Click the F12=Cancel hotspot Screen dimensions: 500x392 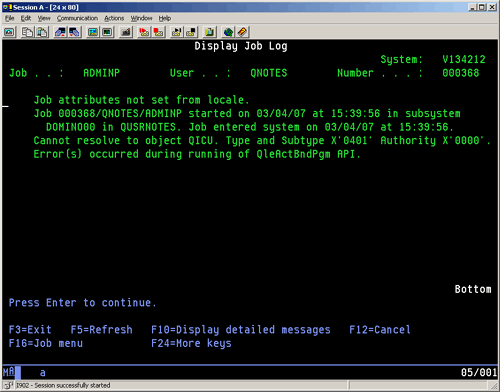pos(380,330)
